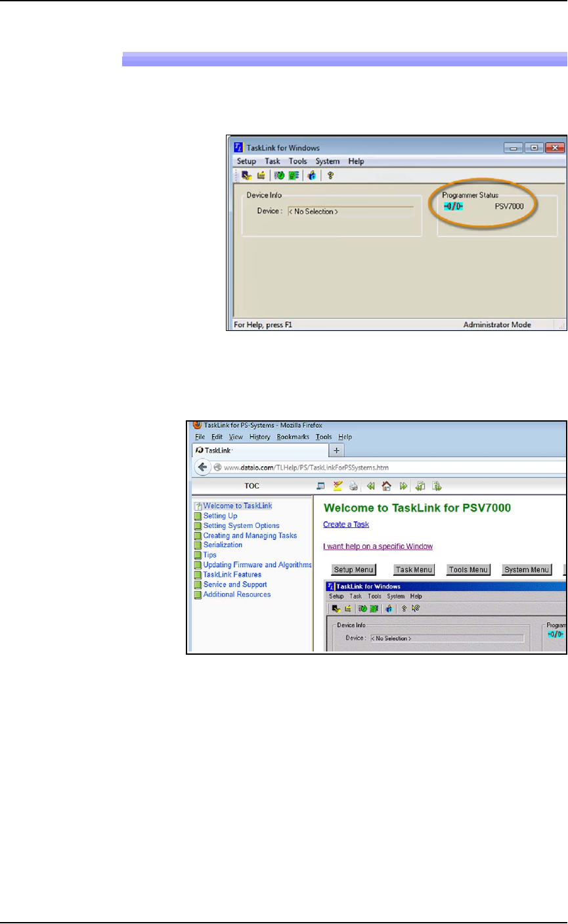Open the Task menu in TaskLink for Windows
This screenshot has height=924, width=568.
(273, 162)
